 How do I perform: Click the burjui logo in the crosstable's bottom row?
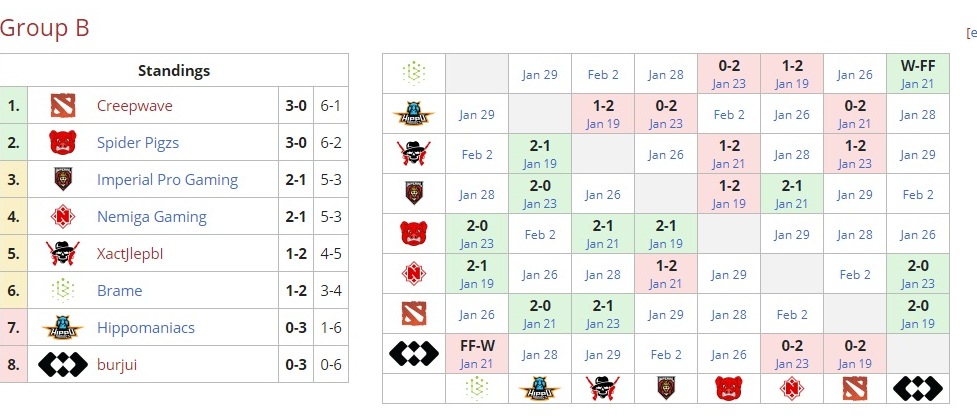[917, 388]
